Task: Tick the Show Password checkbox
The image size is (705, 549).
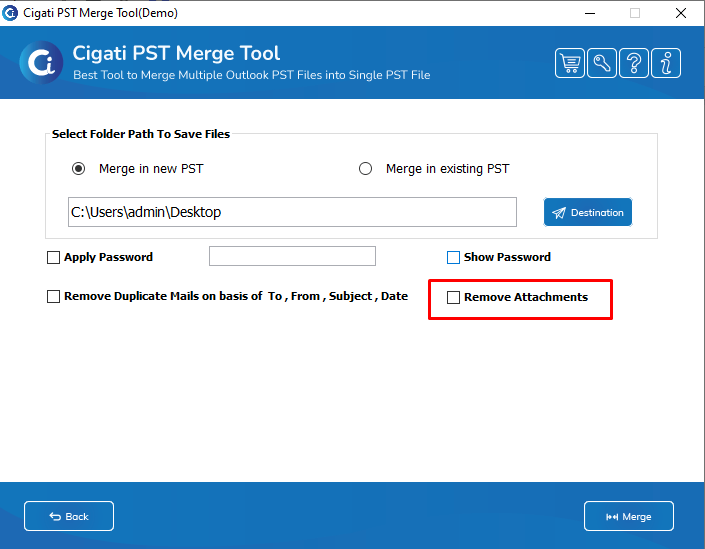Action: [x=453, y=258]
